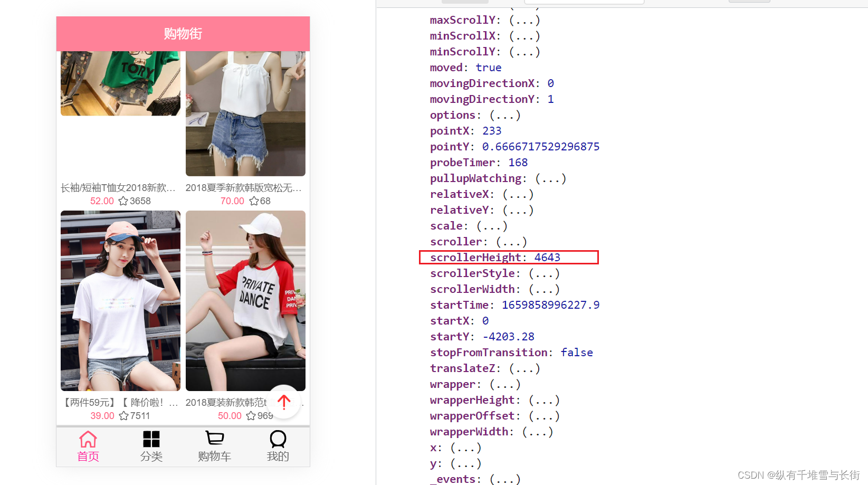Click the 70.00 price

[x=232, y=201]
